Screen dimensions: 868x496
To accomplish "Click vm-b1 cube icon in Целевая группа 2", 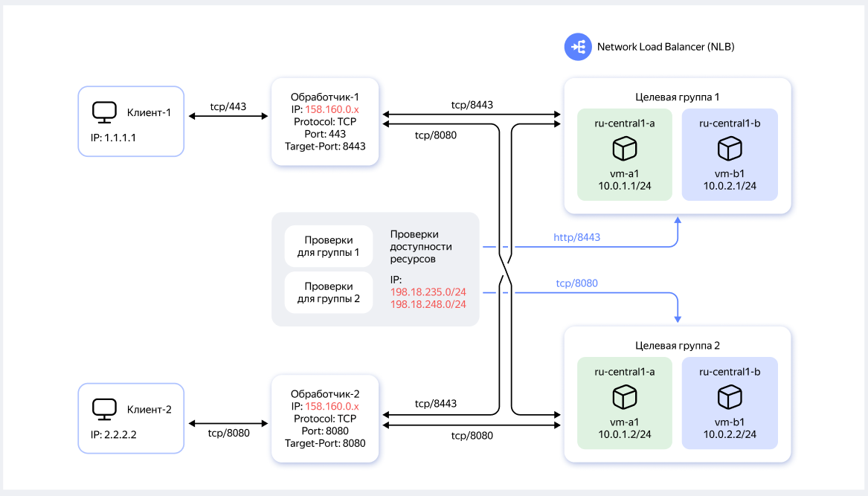I will 730,397.
